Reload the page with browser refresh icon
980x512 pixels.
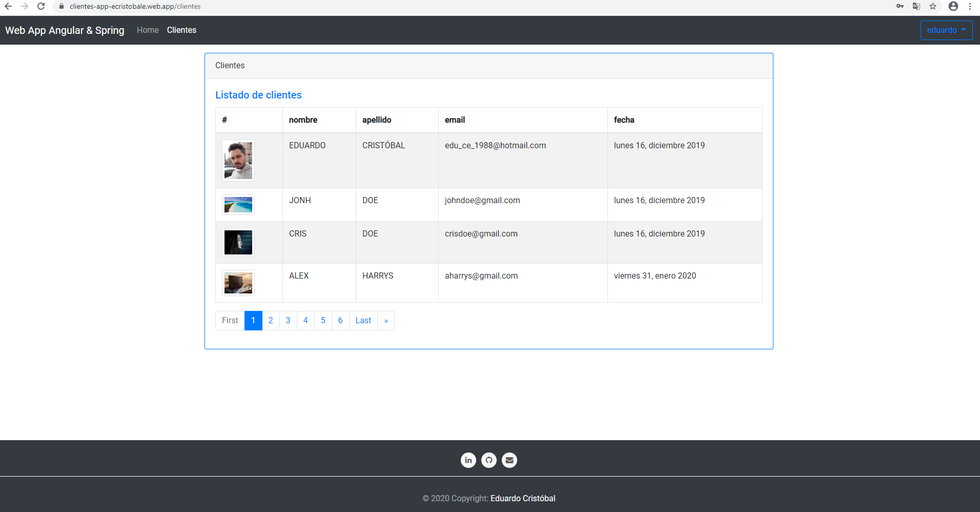point(41,6)
